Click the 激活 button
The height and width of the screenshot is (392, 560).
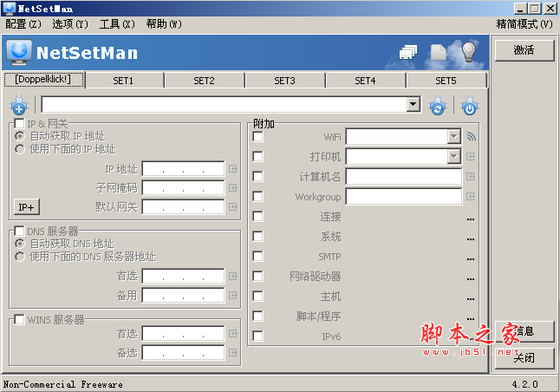(524, 50)
